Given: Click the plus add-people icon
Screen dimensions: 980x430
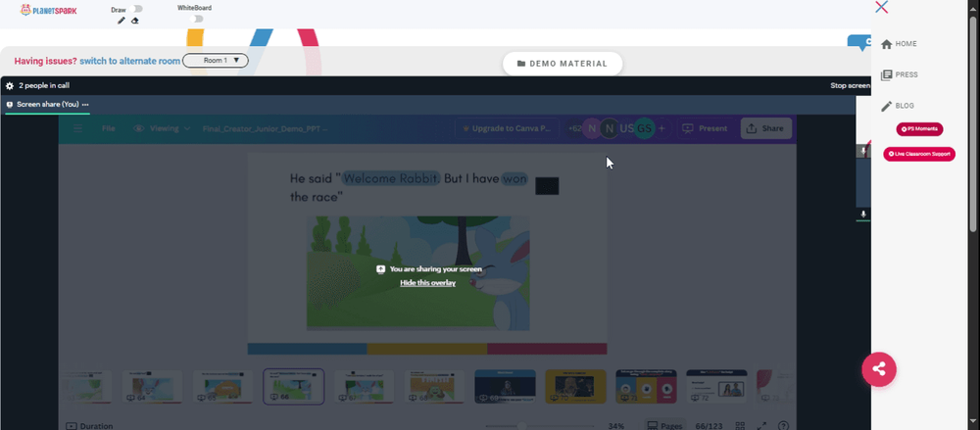Looking at the screenshot, I should point(661,128).
